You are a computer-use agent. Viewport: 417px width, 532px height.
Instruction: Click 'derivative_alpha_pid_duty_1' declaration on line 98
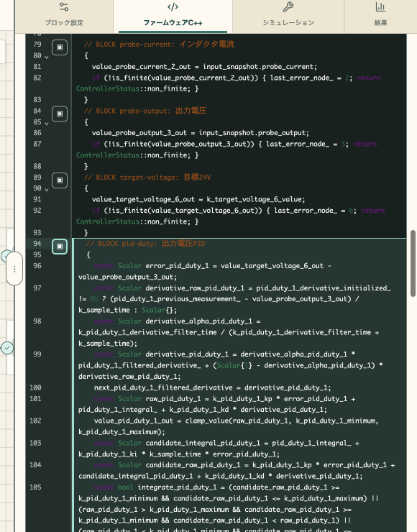pyautogui.click(x=199, y=321)
